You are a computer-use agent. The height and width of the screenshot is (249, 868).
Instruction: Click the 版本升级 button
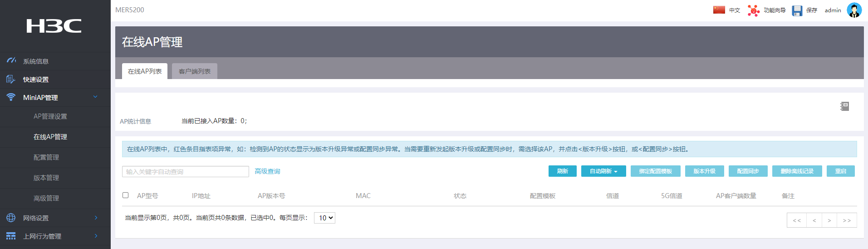705,171
